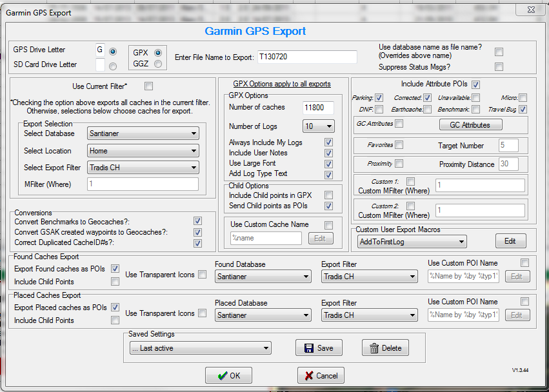Close the Garmin GPS Export window

tap(531, 10)
